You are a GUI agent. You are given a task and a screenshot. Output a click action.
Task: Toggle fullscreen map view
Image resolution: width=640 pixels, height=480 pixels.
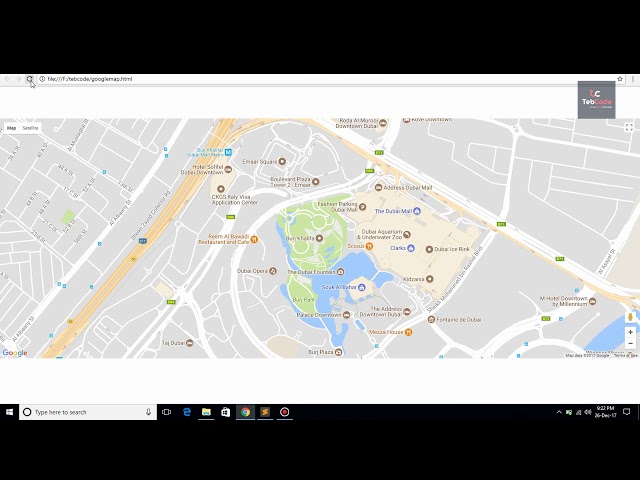coord(629,128)
